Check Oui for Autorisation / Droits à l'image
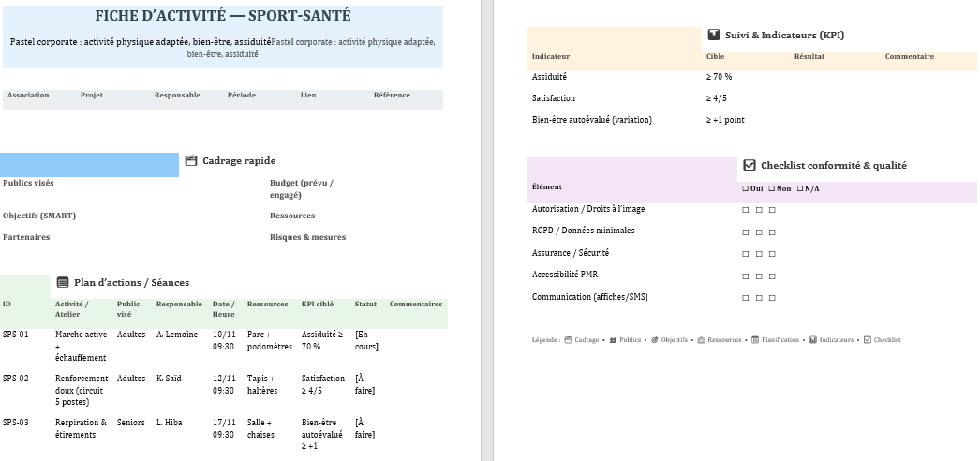 tap(746, 210)
